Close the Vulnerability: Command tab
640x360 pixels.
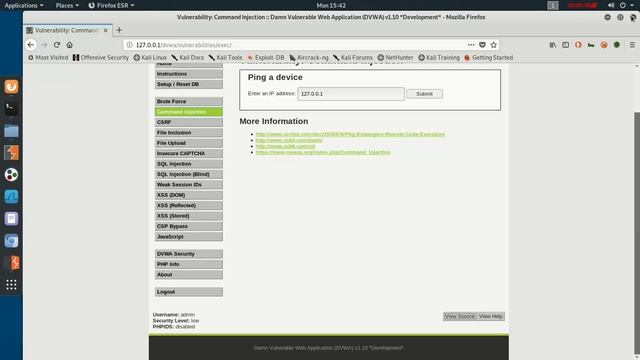point(106,30)
